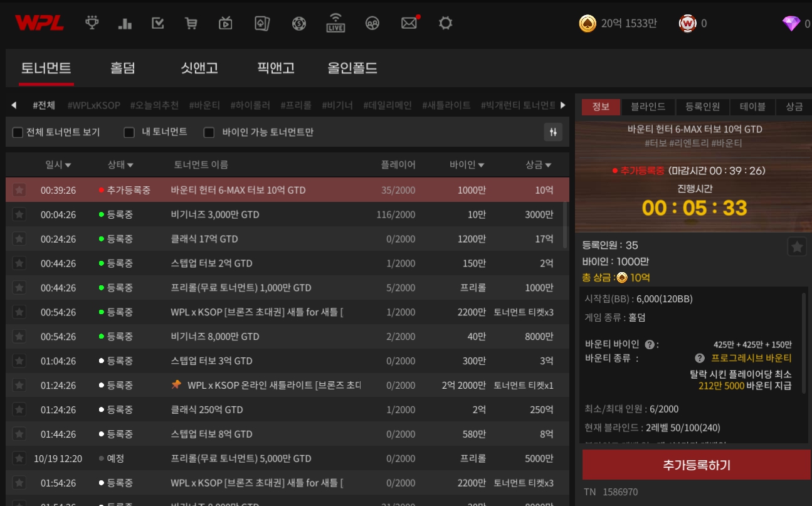The image size is (812, 506).
Task: Sort by 일시 column dropdown
Action: coord(58,165)
